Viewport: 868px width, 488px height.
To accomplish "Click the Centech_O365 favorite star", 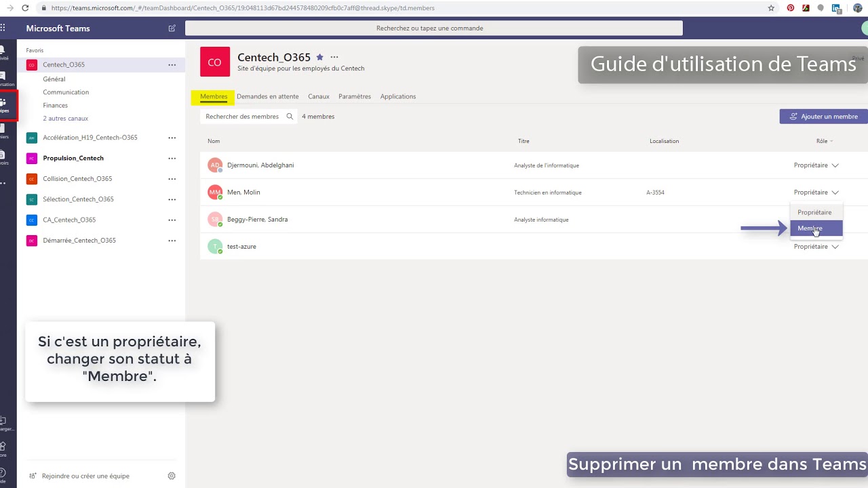I will [x=320, y=58].
